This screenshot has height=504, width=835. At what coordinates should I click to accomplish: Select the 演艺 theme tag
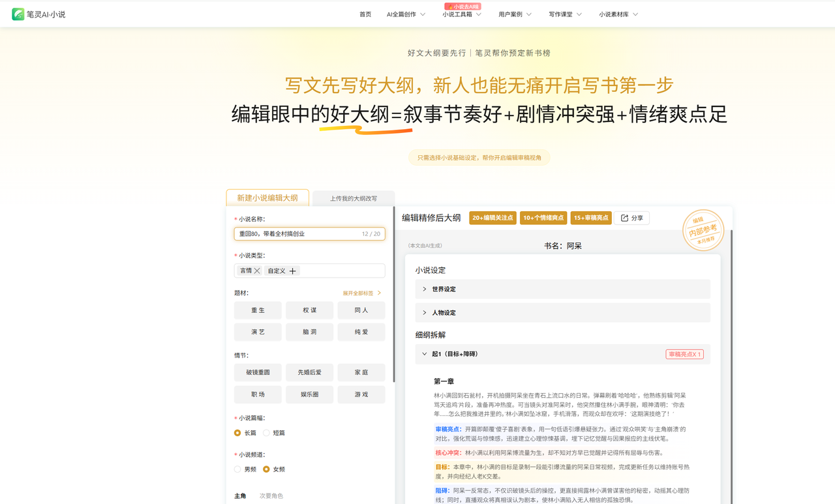(x=258, y=332)
